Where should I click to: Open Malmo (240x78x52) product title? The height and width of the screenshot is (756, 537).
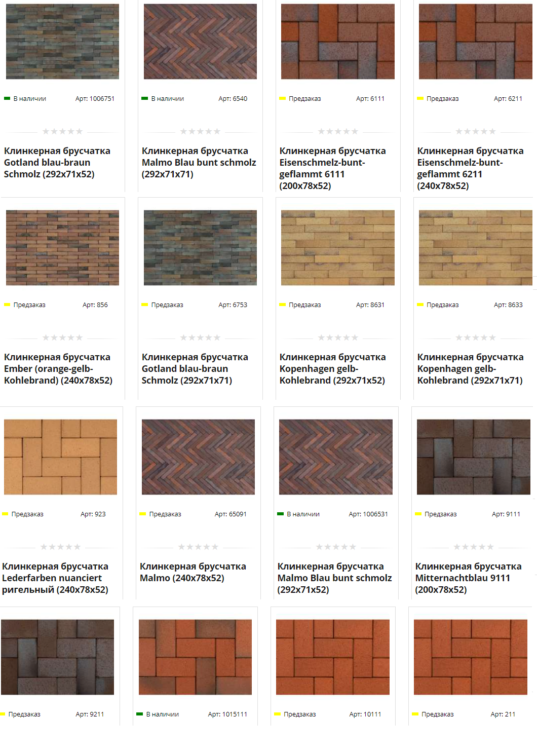tap(193, 572)
